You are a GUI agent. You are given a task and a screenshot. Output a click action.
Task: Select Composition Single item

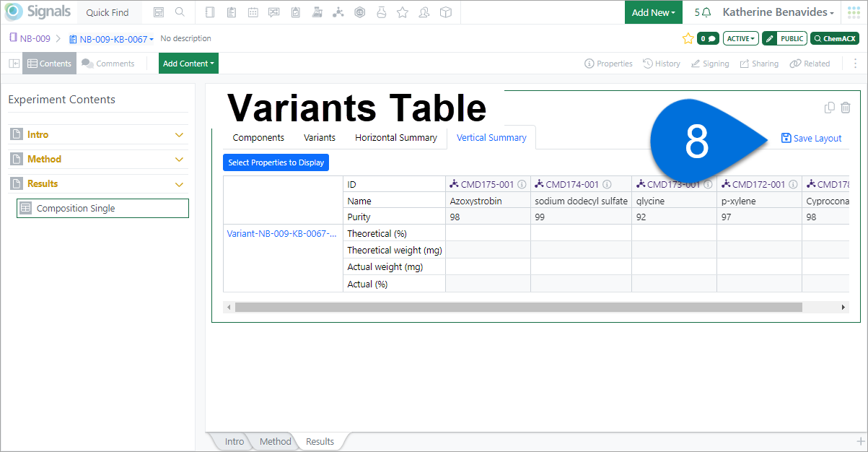click(102, 208)
